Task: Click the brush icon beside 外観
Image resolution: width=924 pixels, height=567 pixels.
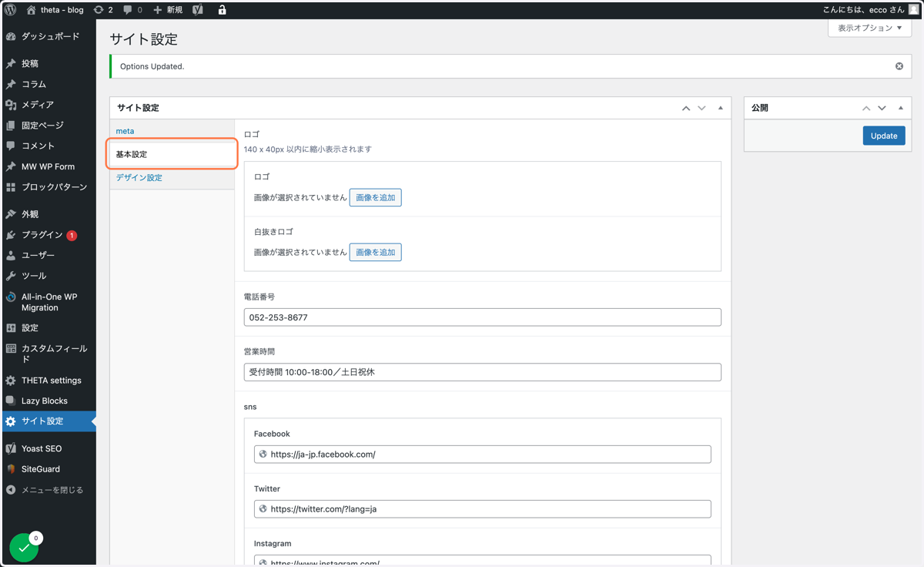Action: [x=11, y=214]
